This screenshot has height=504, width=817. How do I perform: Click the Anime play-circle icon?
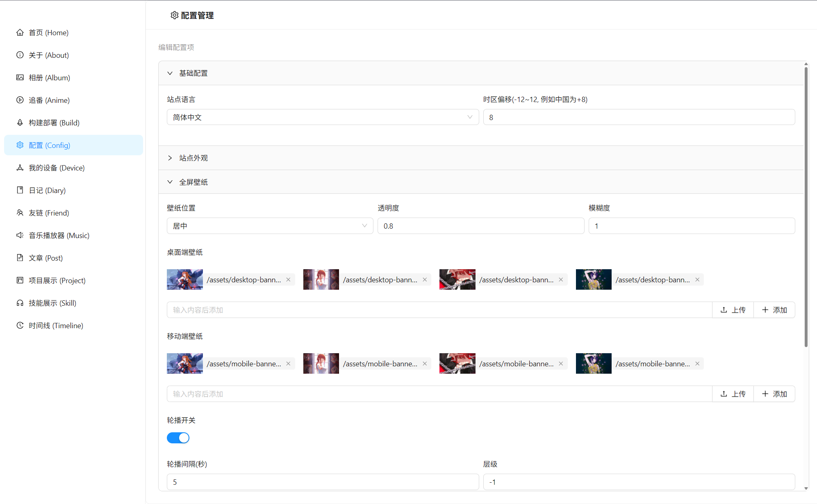[20, 100]
